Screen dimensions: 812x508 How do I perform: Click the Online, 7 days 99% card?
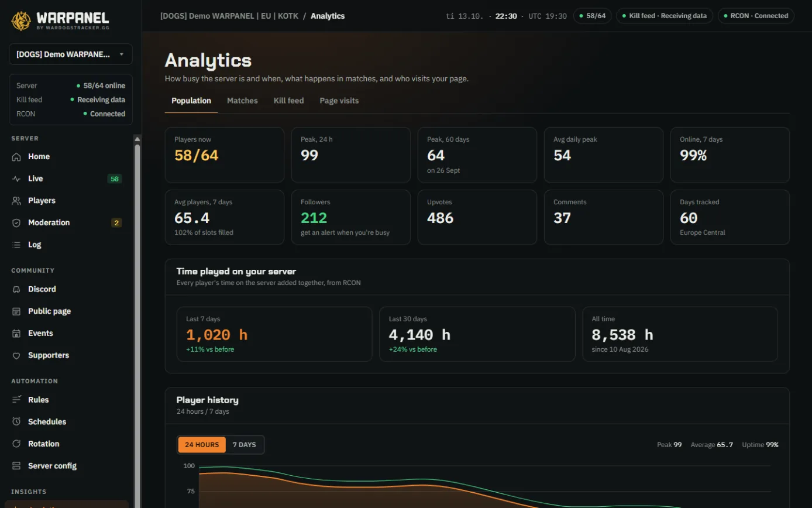(x=730, y=155)
